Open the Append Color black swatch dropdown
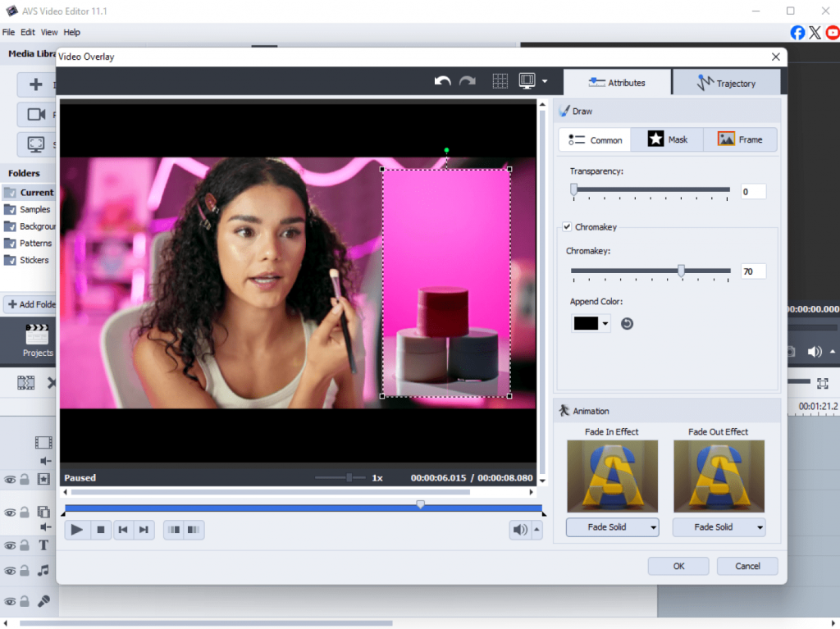Screen dimensions: 840x629 point(591,324)
